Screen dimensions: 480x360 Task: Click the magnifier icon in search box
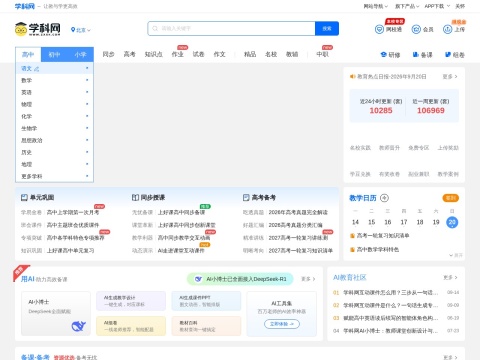pos(155,29)
